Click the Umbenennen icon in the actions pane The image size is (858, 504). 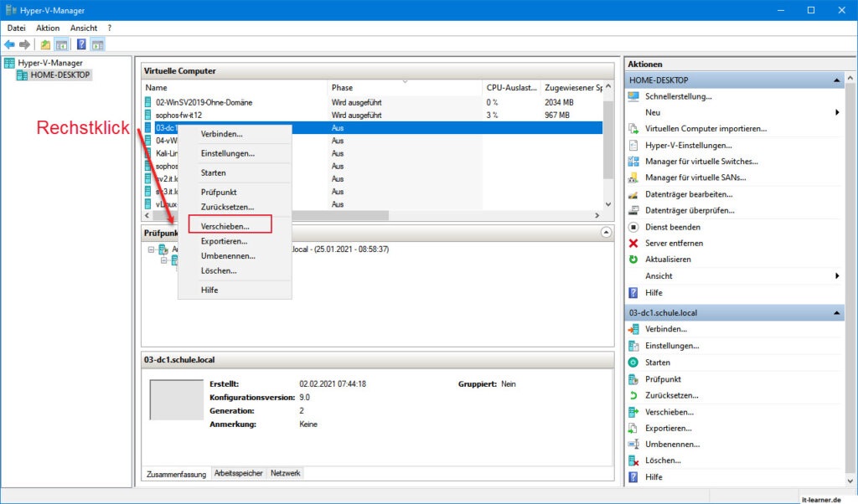click(x=633, y=445)
